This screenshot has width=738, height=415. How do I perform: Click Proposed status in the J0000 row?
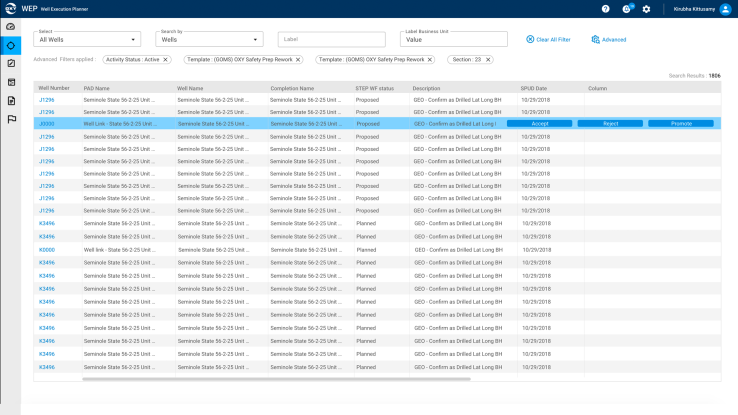368,124
